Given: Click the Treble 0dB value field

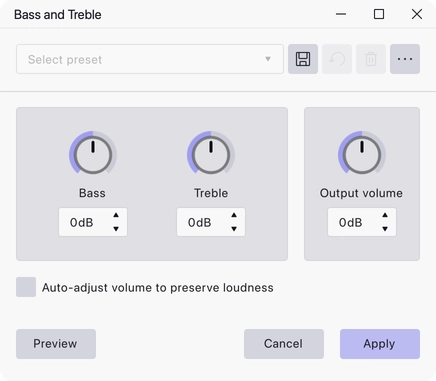Looking at the screenshot, I should coord(211,222).
